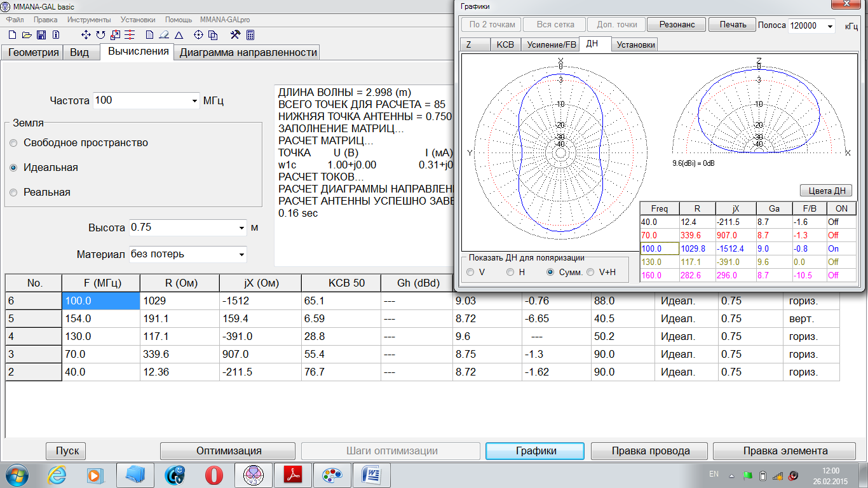This screenshot has width=868, height=488.
Task: Switch to the 'Усиление/FB' tab
Action: (550, 44)
